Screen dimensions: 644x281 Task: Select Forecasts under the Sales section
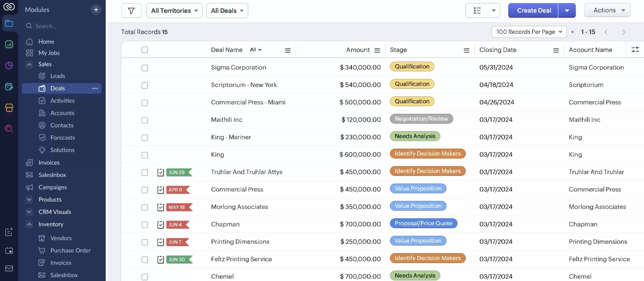pos(63,137)
